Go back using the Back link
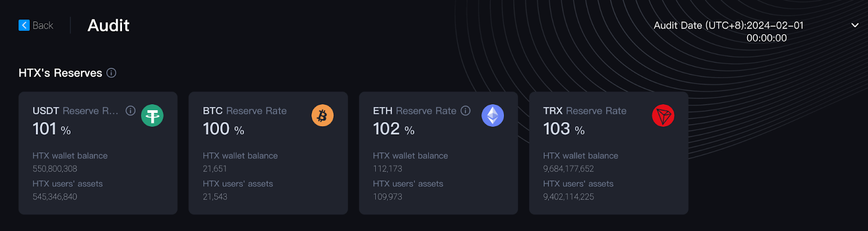 [x=43, y=25]
